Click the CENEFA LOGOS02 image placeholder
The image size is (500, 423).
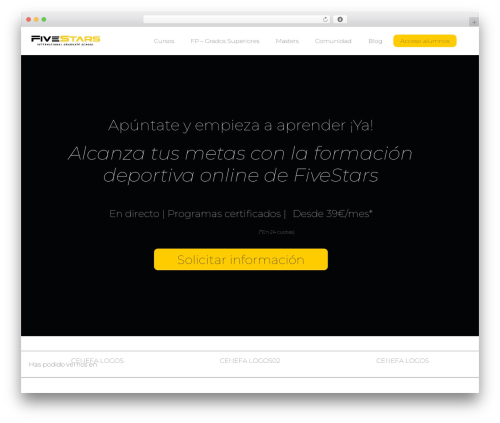pyautogui.click(x=250, y=361)
